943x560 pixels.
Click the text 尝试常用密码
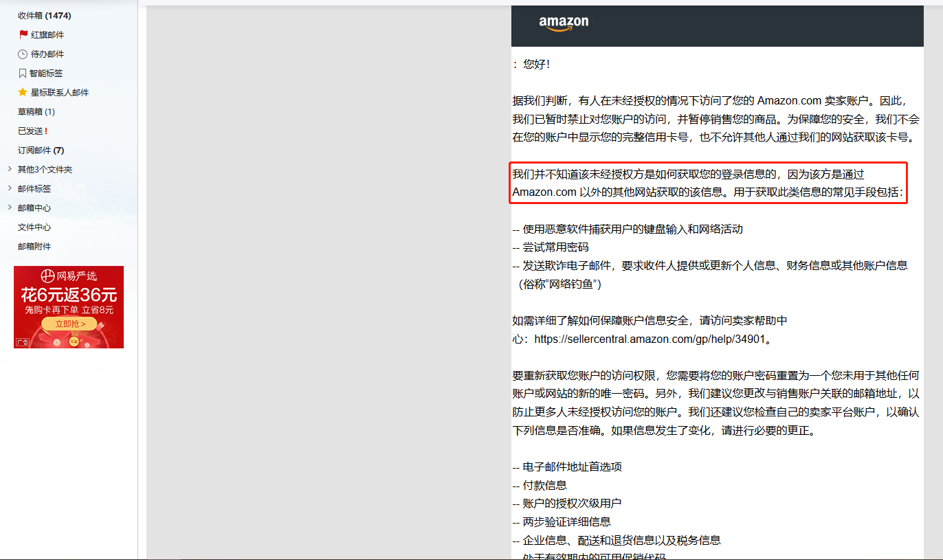556,247
